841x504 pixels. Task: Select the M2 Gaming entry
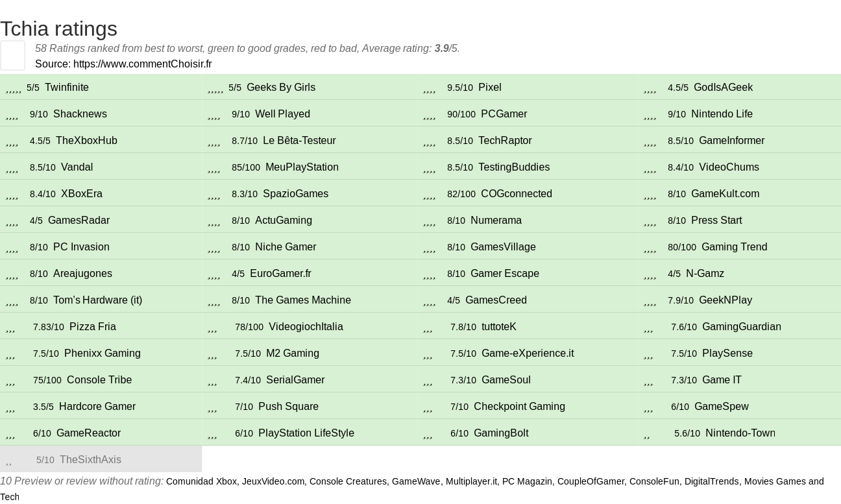(x=310, y=353)
